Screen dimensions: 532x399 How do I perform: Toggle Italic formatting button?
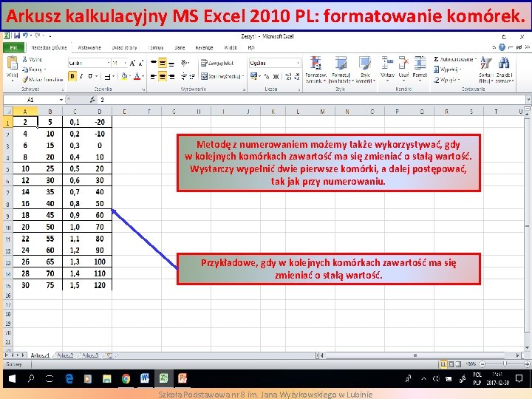click(81, 76)
